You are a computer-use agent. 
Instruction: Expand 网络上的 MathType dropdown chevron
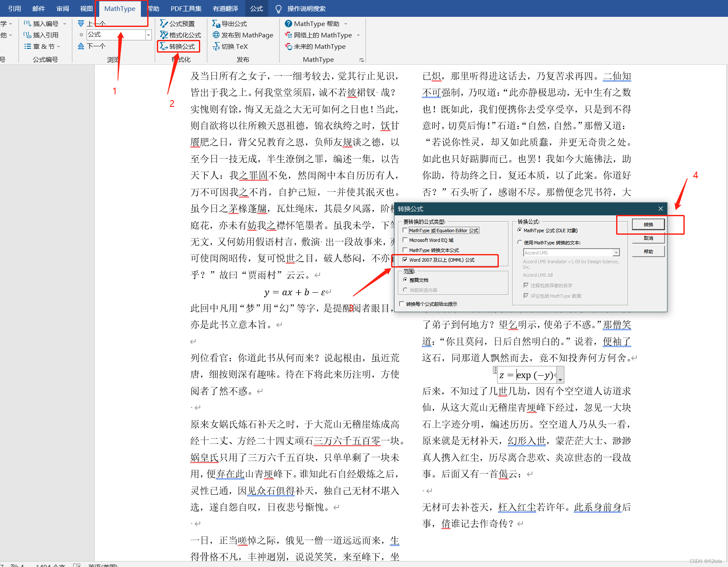click(x=358, y=35)
